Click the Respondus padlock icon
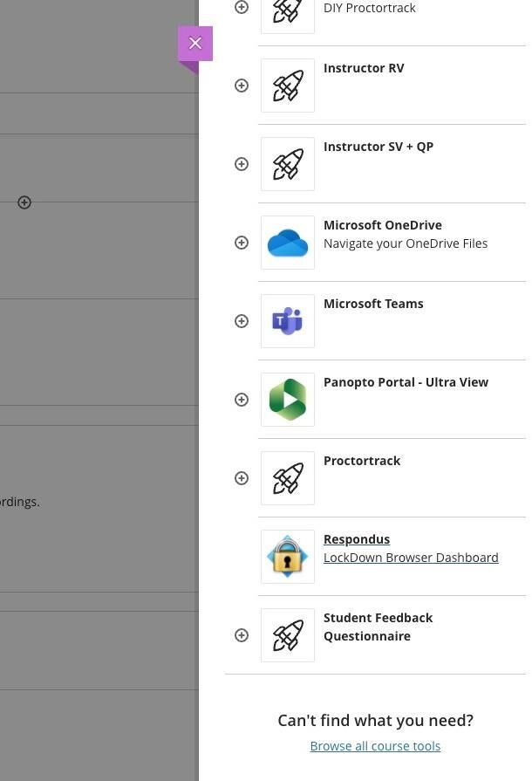 (x=288, y=557)
